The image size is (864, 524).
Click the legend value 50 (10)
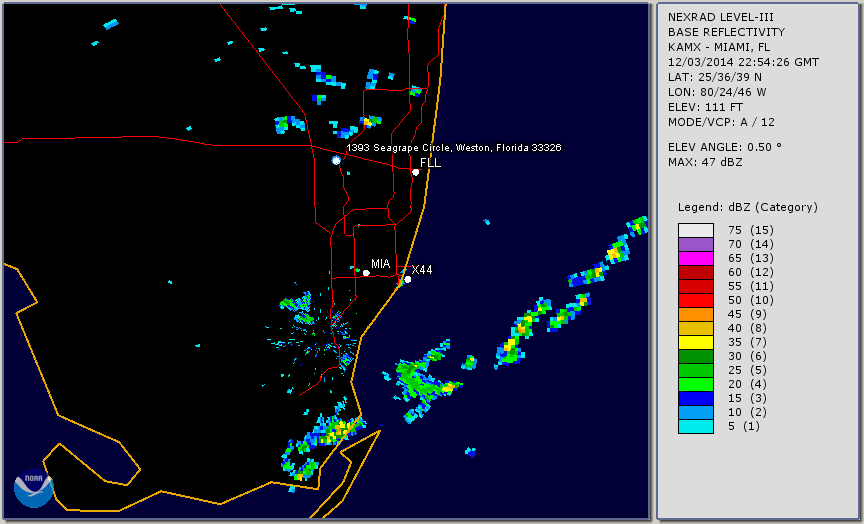pyautogui.click(x=751, y=300)
